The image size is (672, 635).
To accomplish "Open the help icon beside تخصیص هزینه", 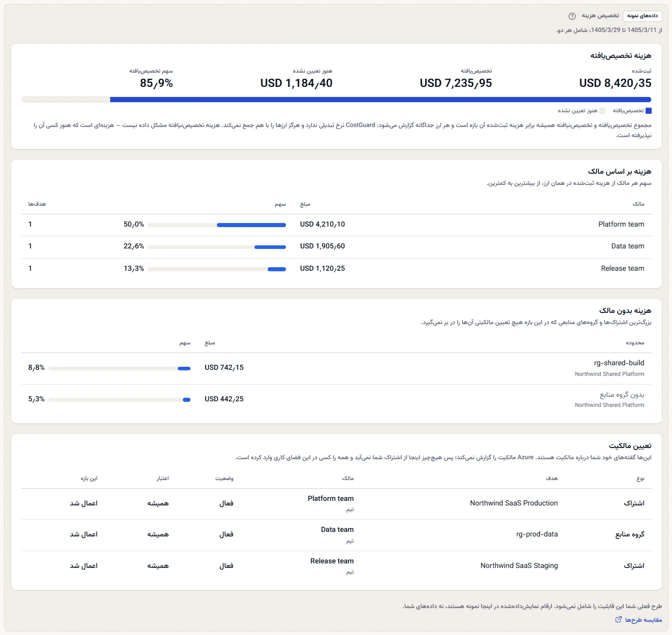I will coord(572,16).
